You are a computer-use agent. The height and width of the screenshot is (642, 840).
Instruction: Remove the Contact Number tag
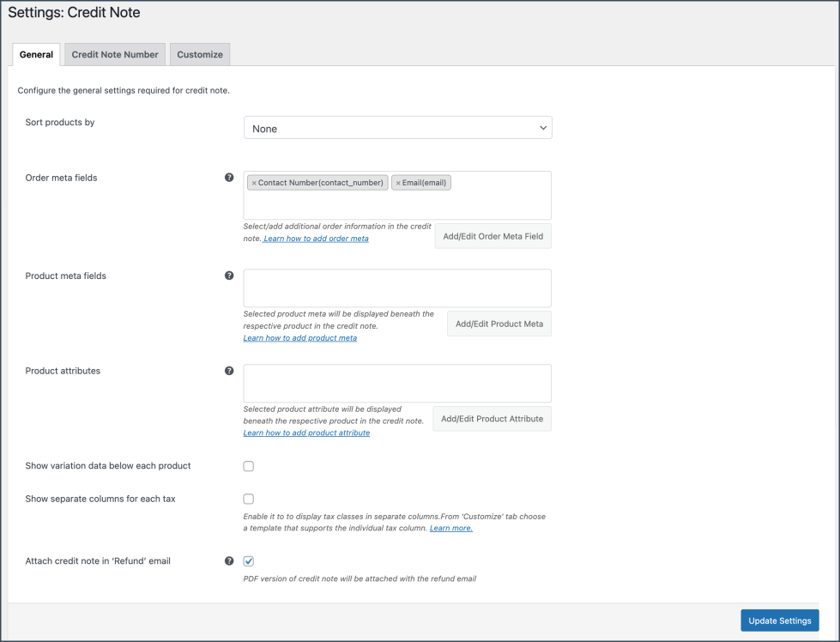254,183
